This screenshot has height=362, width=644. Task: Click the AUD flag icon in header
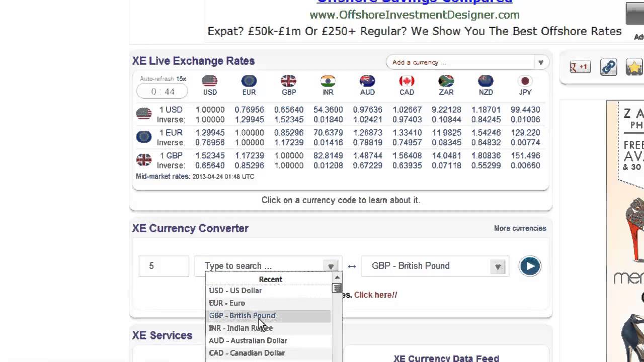click(367, 81)
